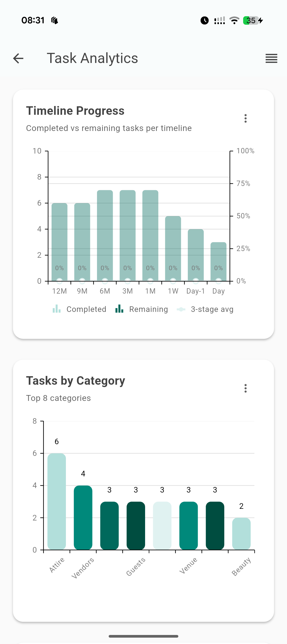Tap the Vendors category bar
The image size is (287, 644).
pyautogui.click(x=83, y=518)
